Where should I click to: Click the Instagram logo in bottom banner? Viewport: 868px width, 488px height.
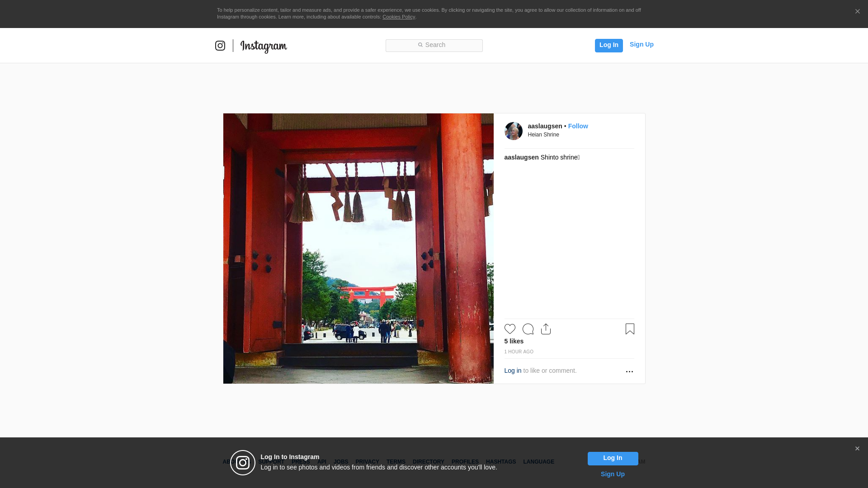point(243,463)
